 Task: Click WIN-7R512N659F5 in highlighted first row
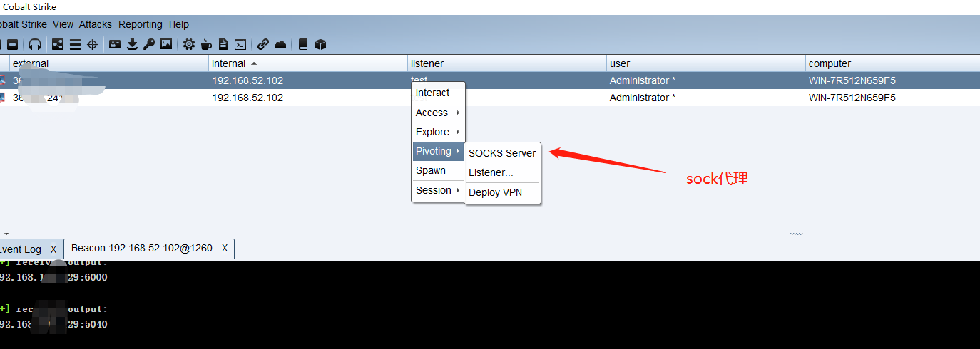(x=852, y=80)
